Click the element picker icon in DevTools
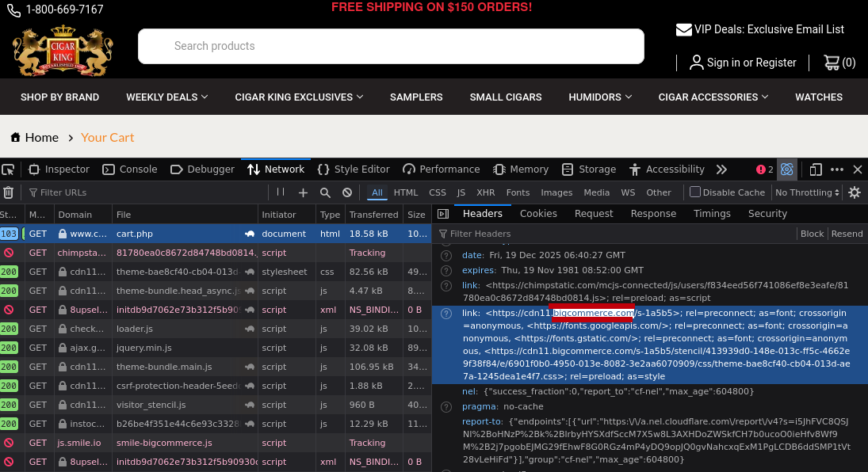Screen dimensions: 868x472 pyautogui.click(x=9, y=169)
